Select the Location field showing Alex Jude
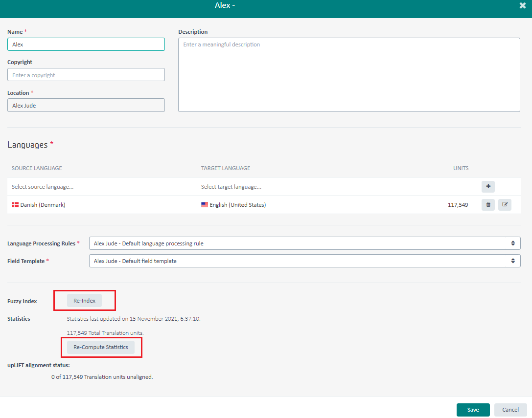The height and width of the screenshot is (418, 532). coord(86,105)
